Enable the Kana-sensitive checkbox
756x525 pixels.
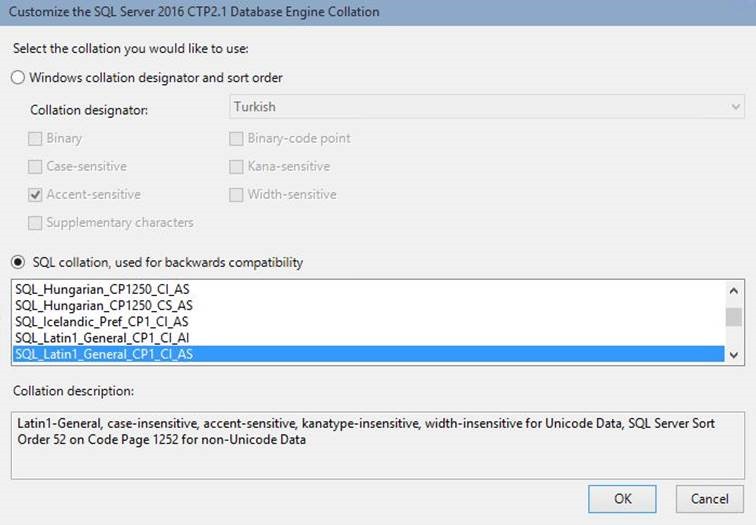pos(236,167)
